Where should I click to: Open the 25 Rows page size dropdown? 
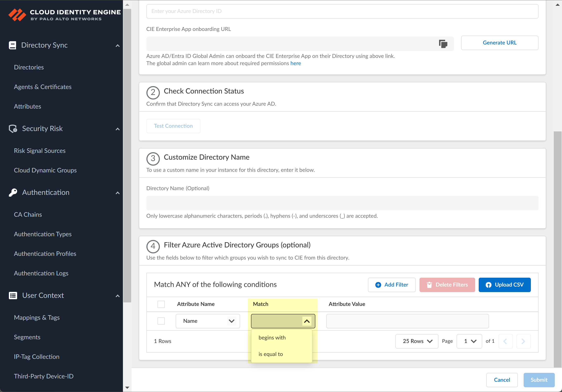417,341
